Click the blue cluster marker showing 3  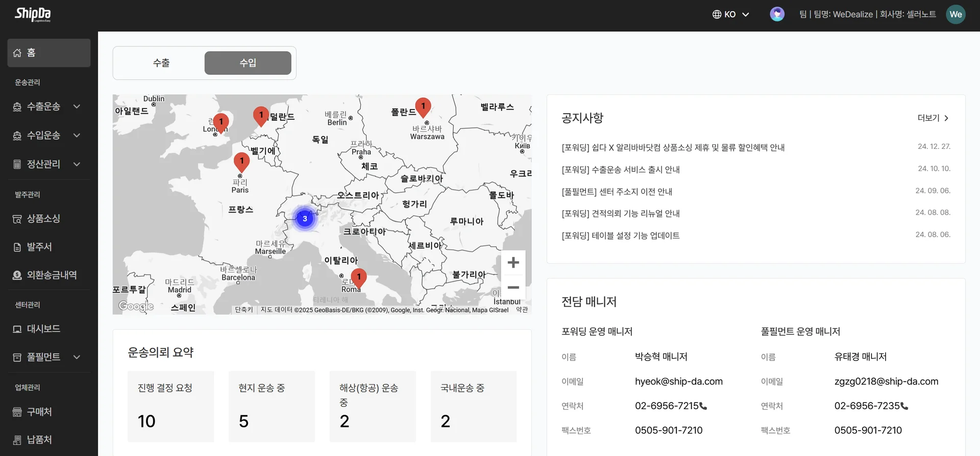305,219
